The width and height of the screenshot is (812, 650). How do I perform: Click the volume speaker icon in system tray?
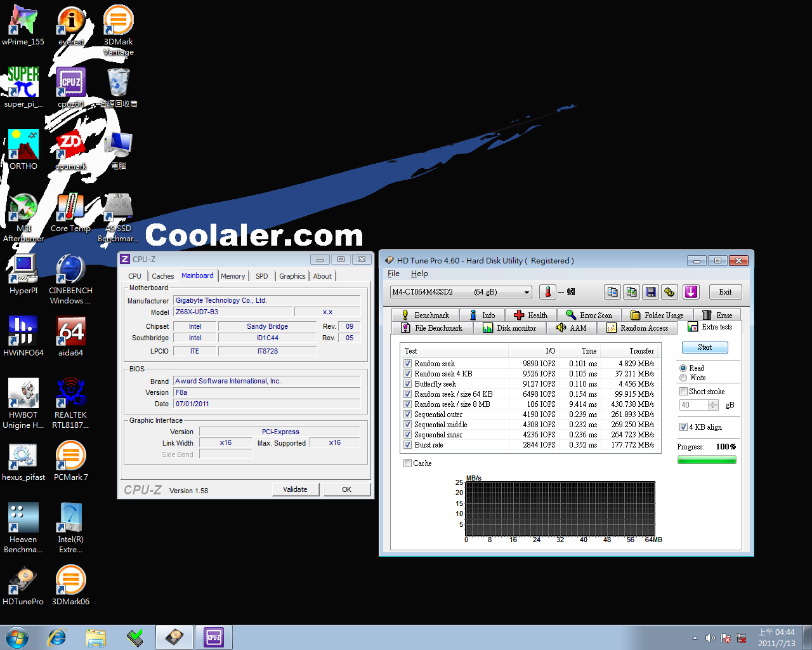710,638
